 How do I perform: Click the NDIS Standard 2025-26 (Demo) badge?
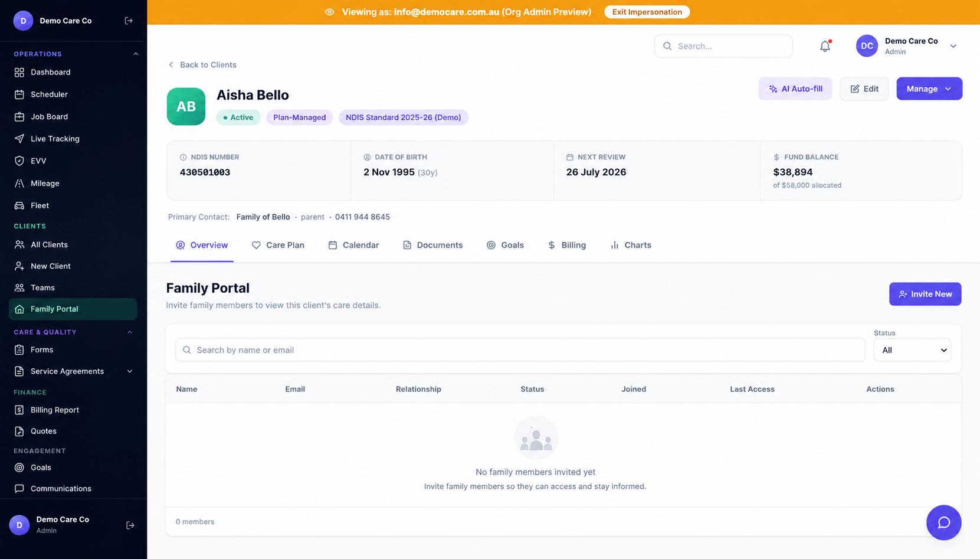tap(404, 117)
